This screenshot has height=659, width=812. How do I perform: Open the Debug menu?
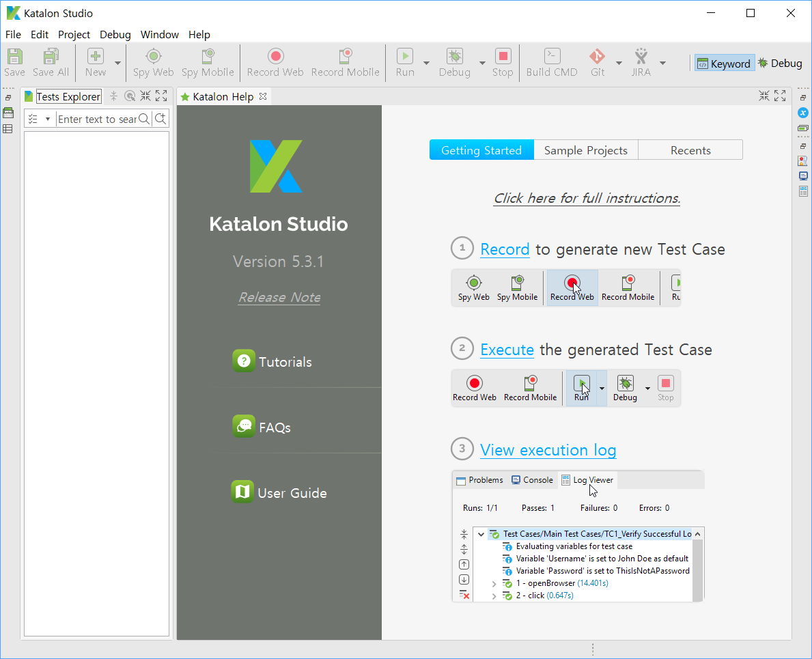click(115, 35)
